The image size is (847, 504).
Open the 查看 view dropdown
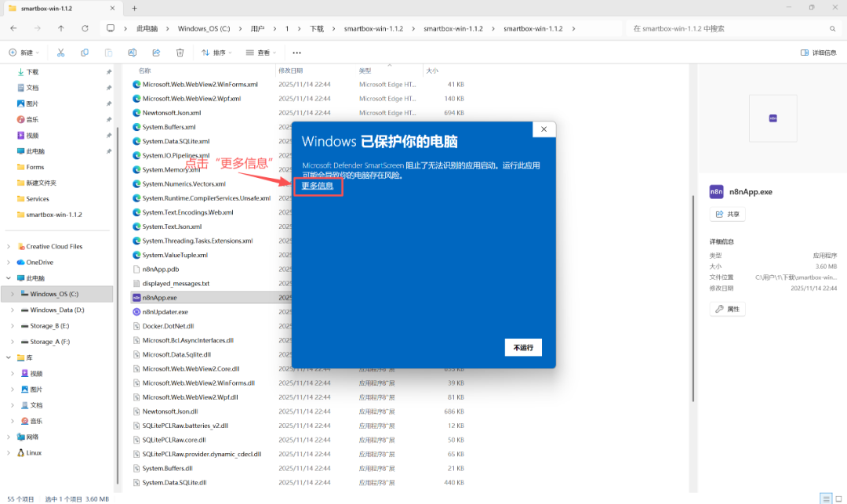261,53
